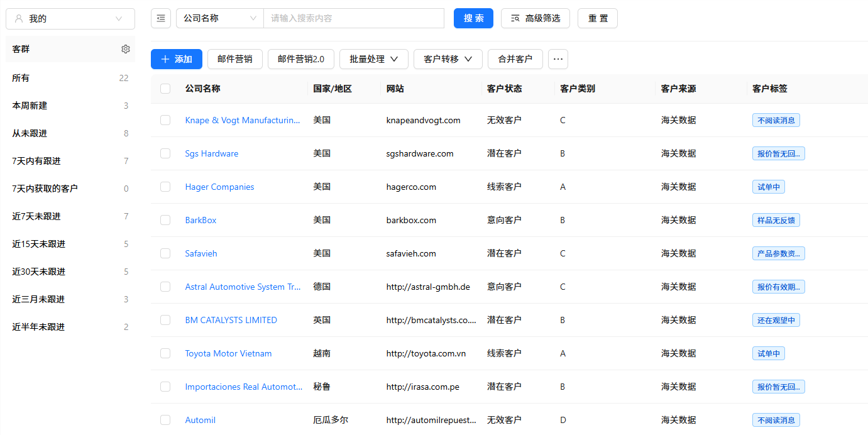Click the 合并客户 button
868x435 pixels.
[515, 59]
